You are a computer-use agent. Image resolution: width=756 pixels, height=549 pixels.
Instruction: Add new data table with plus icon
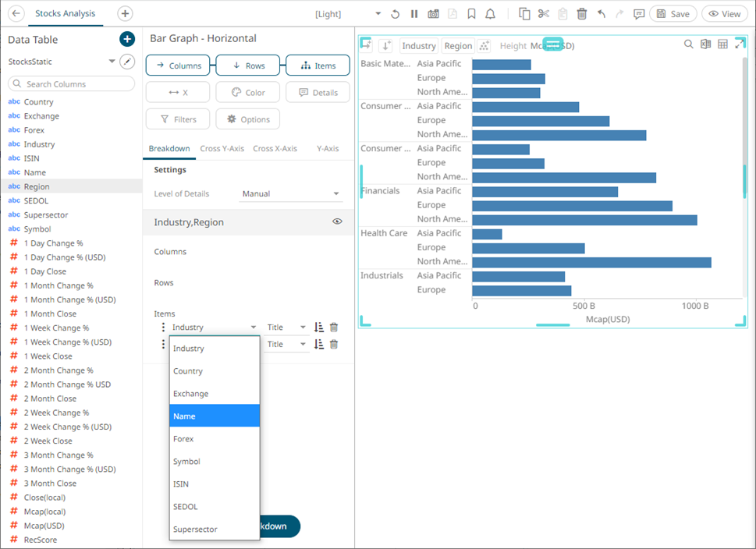coord(127,39)
